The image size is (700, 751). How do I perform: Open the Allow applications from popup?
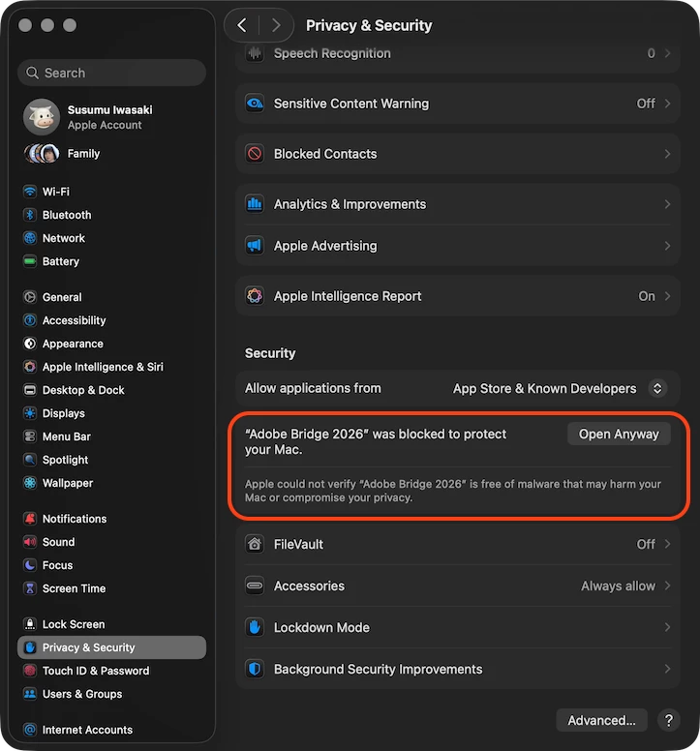(x=657, y=388)
